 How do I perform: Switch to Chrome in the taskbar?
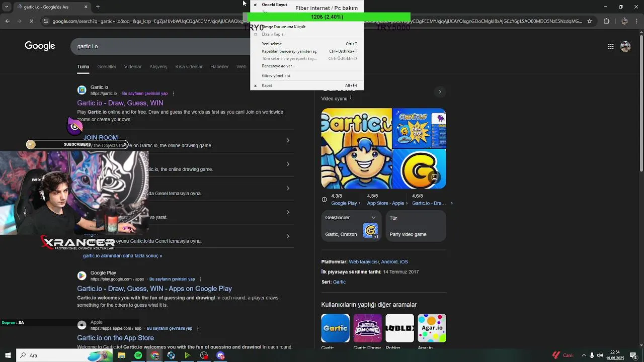click(x=154, y=355)
